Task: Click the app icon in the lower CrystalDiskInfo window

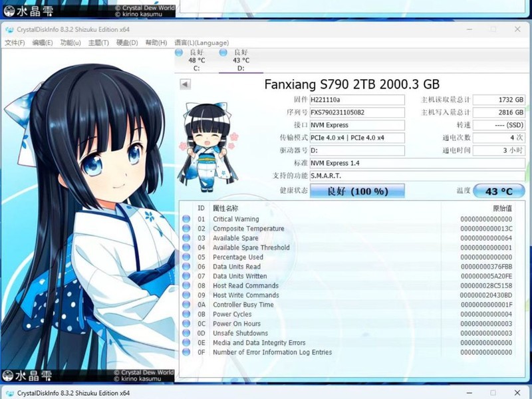Action: [x=9, y=393]
